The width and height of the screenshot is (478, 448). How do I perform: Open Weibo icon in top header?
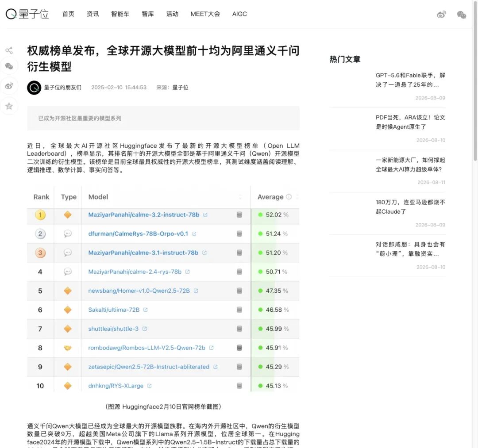pyautogui.click(x=441, y=14)
